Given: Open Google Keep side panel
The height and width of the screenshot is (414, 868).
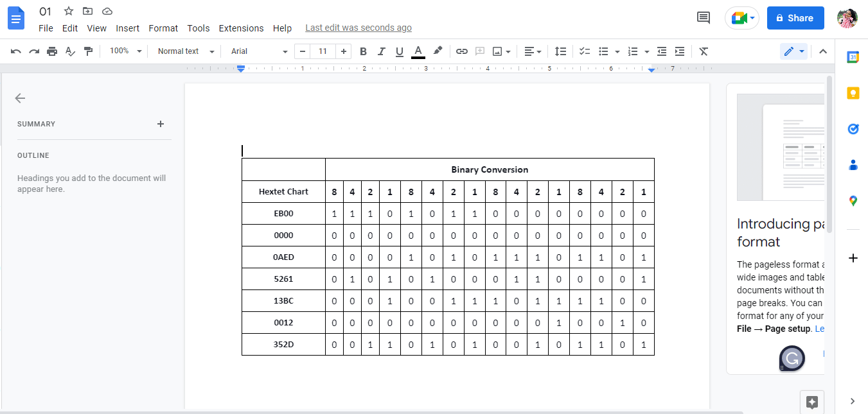Looking at the screenshot, I should tap(853, 93).
